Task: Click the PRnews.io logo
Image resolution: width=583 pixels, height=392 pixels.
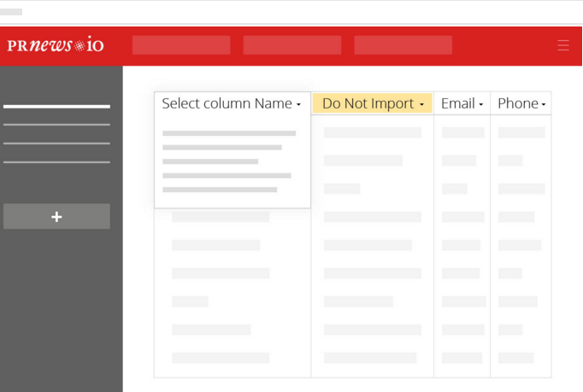Action: (56, 45)
